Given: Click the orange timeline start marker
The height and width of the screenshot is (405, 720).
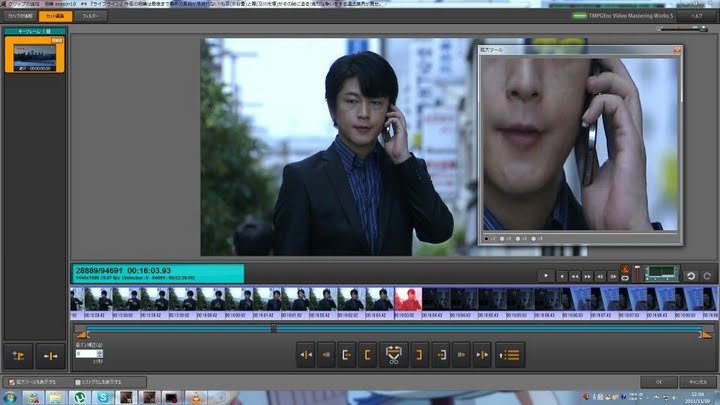Looking at the screenshot, I should pyautogui.click(x=81, y=334).
